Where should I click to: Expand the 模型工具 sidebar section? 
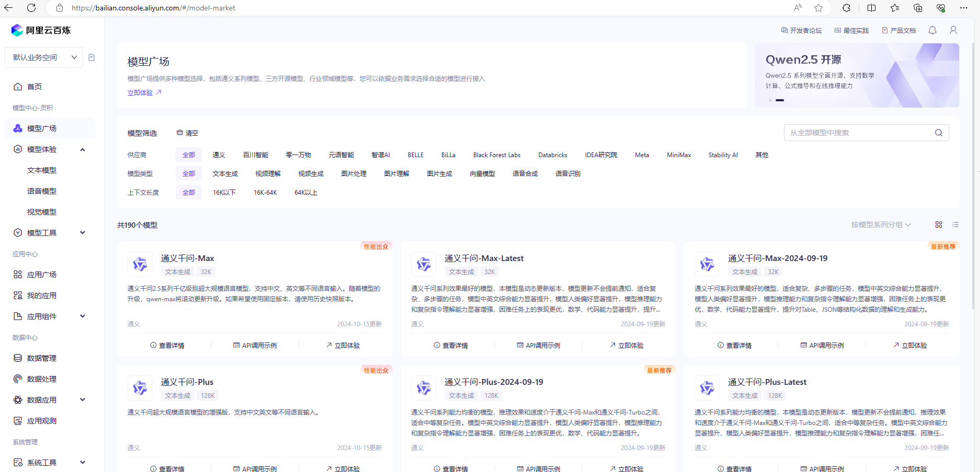83,233
